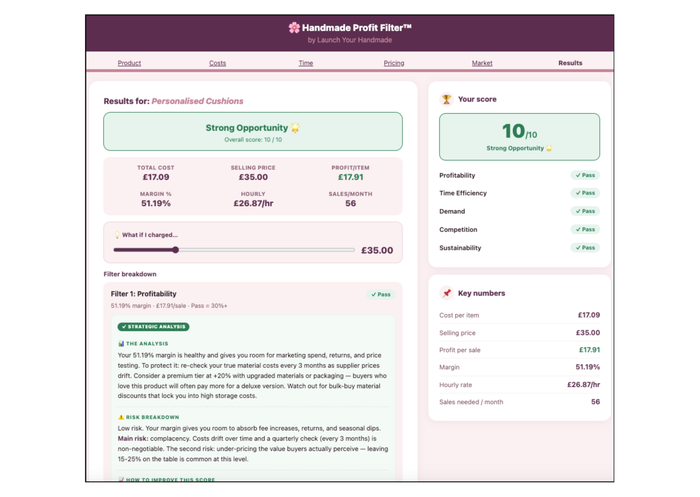The width and height of the screenshot is (700, 497).
Task: Click the Pass badge for Sustainability
Action: coord(585,247)
